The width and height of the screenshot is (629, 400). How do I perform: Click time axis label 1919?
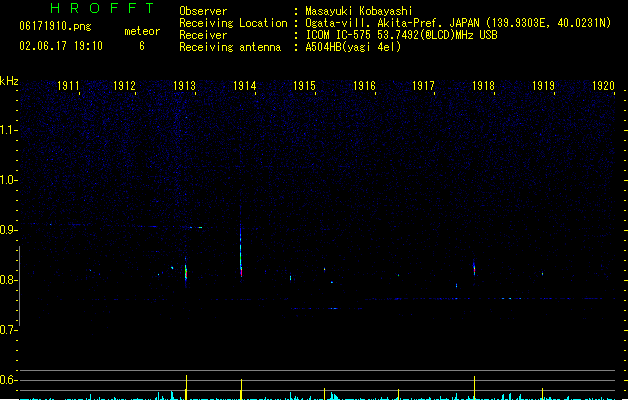point(543,86)
